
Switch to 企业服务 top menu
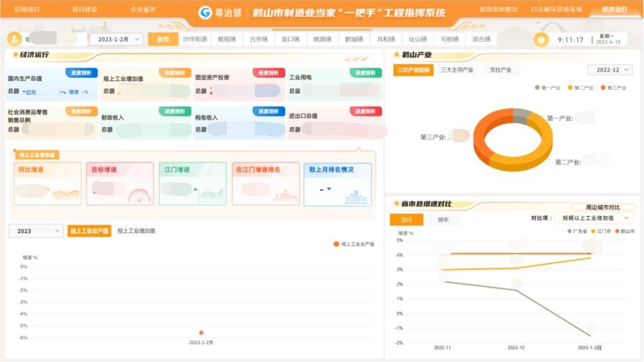(143, 9)
